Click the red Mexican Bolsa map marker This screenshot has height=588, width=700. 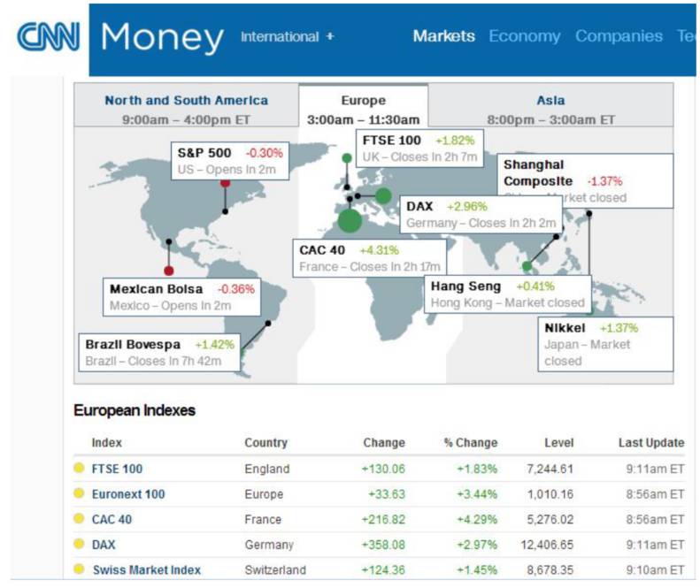coord(169,271)
